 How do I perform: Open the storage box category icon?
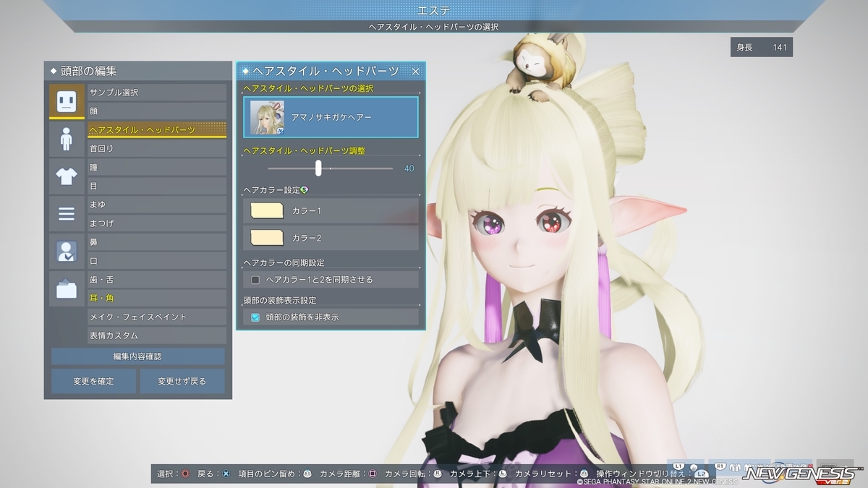[x=67, y=289]
